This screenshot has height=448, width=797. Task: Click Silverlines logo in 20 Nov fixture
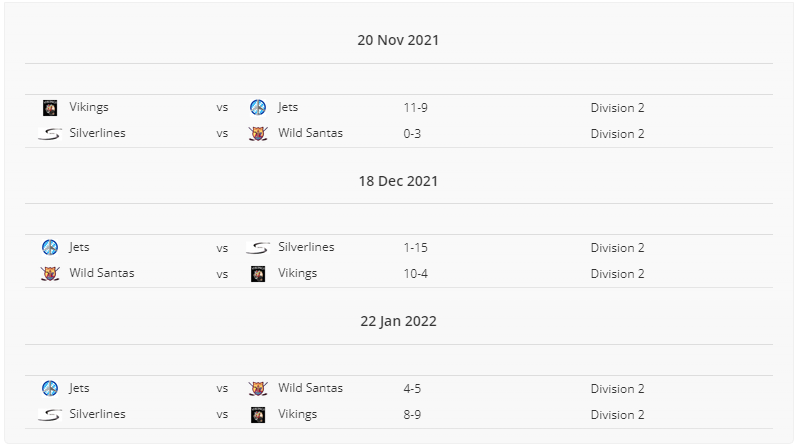(x=50, y=134)
